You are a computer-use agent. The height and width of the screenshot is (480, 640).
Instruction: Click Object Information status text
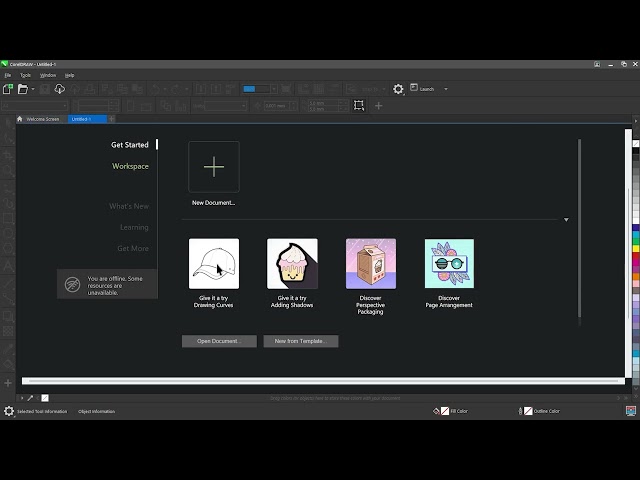coord(96,411)
